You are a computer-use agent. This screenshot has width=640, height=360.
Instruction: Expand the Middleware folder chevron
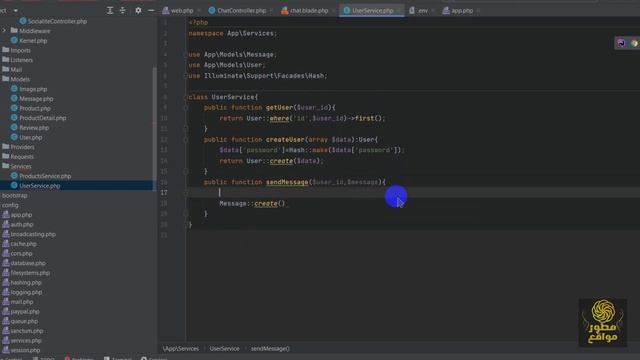point(4,31)
